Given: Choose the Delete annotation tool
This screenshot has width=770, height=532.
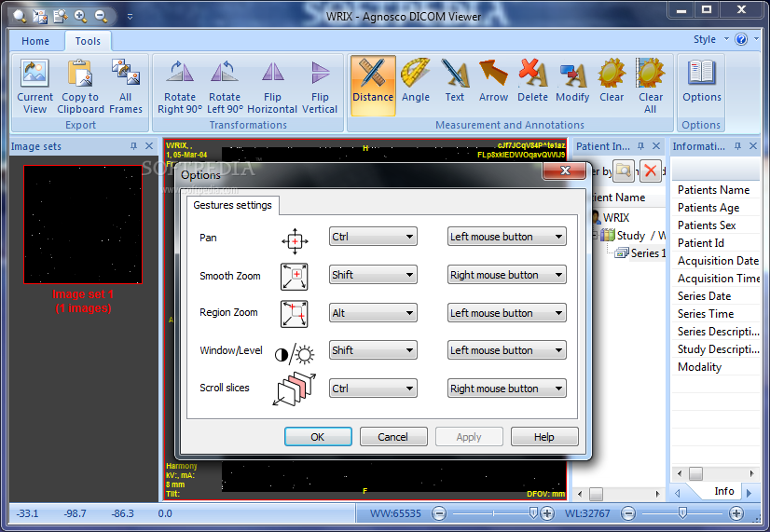Looking at the screenshot, I should 532,81.
